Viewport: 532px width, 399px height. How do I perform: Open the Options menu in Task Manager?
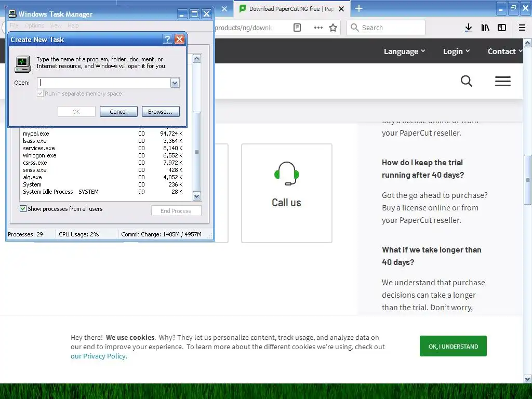click(34, 25)
